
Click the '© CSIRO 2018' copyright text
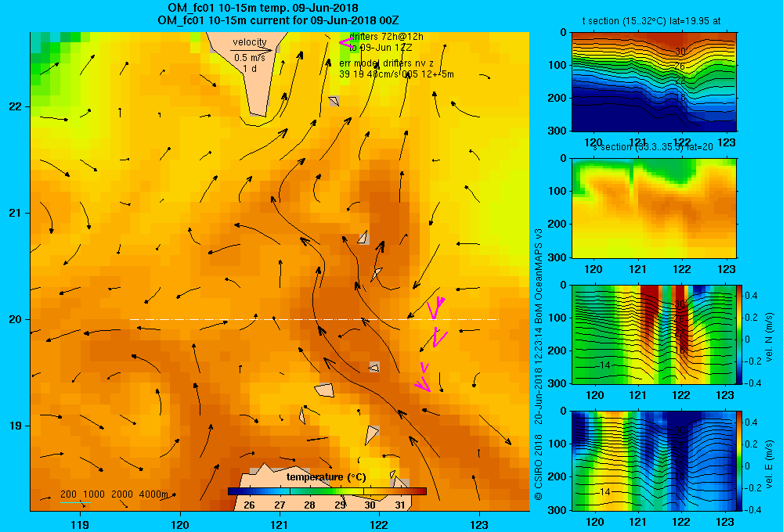click(539, 467)
